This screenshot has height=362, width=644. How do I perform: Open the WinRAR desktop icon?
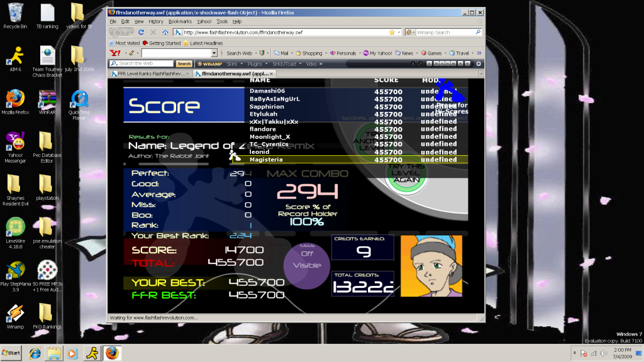coord(47,102)
